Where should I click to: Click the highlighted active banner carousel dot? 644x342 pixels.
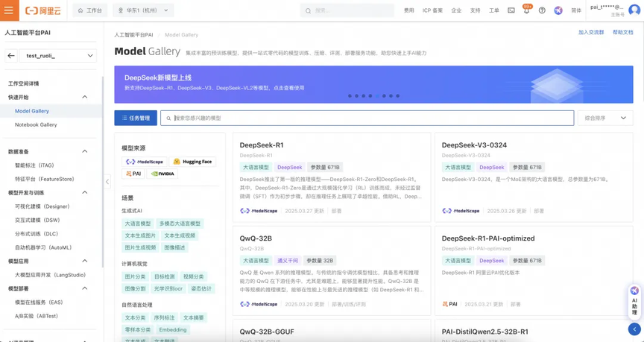377,95
